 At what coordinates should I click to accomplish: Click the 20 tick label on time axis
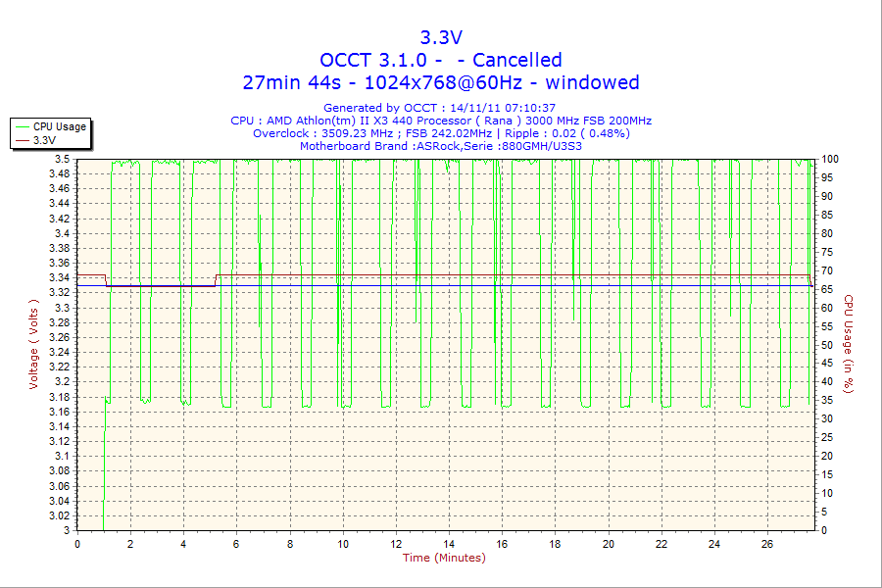click(608, 544)
